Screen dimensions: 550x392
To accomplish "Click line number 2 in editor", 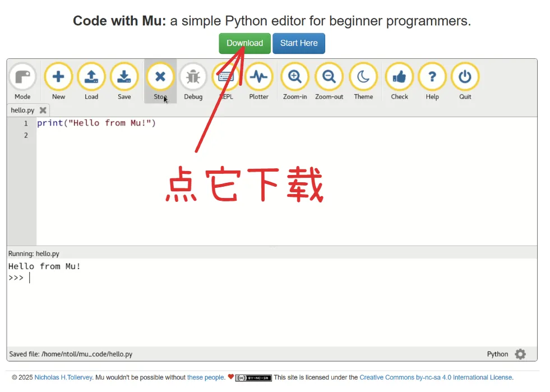I will (26, 135).
